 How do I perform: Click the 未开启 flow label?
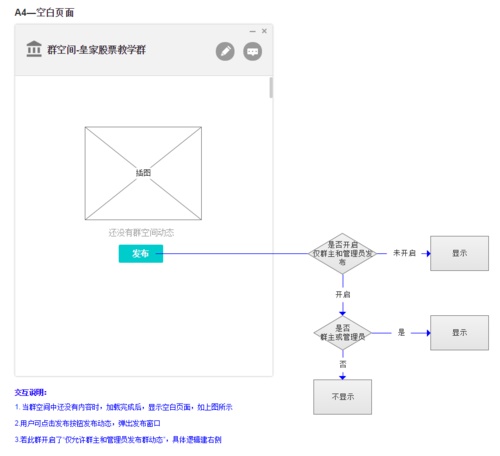coord(404,253)
